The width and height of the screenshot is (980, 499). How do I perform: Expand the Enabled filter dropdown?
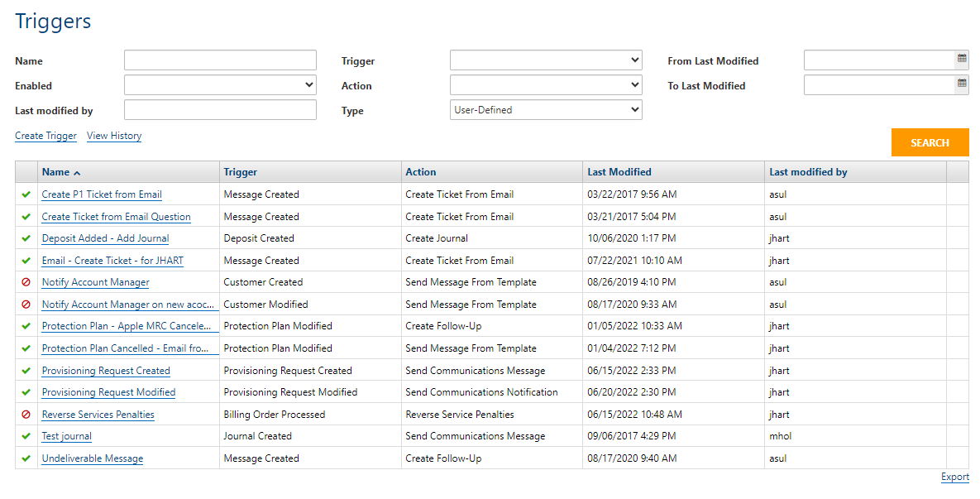pos(220,85)
